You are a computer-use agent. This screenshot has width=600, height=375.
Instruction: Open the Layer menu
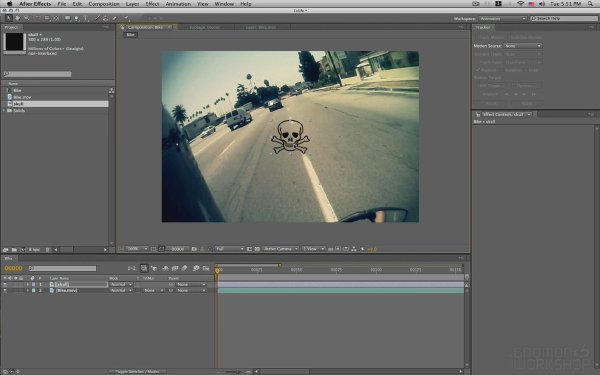(x=132, y=4)
